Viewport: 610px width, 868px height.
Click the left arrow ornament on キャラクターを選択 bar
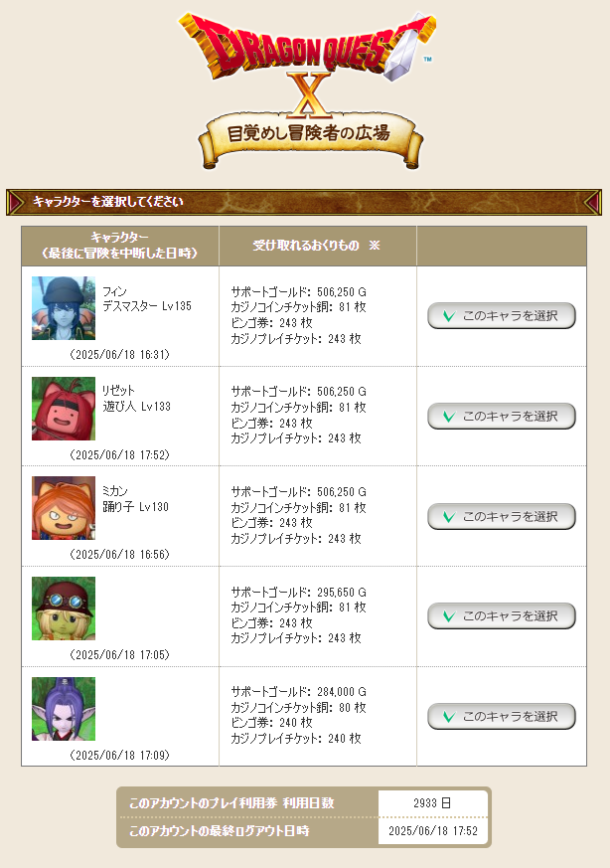tap(16, 202)
